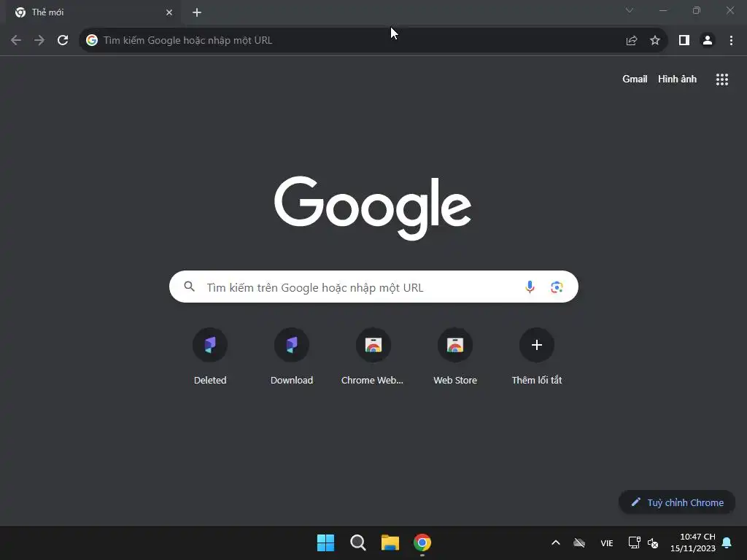
Task: Click the magnifier icon in the search box
Action: (x=189, y=287)
